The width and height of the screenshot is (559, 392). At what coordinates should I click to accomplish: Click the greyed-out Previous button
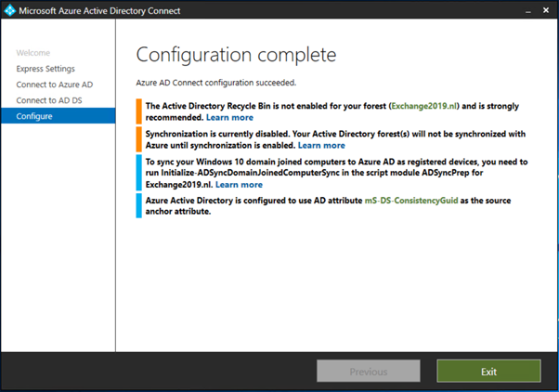click(x=369, y=372)
